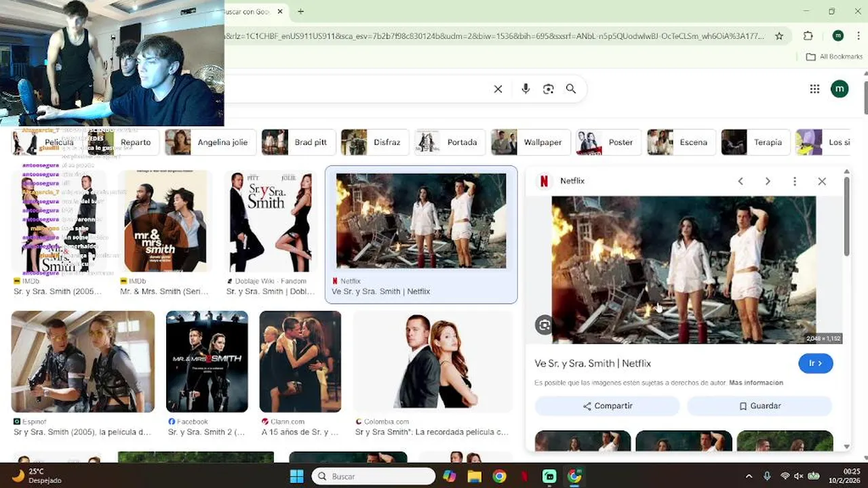Bookmark this page with the star icon

click(779, 36)
